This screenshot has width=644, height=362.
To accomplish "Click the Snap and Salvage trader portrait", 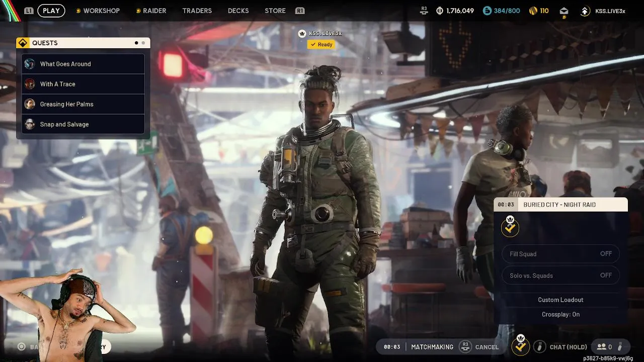I will [30, 124].
